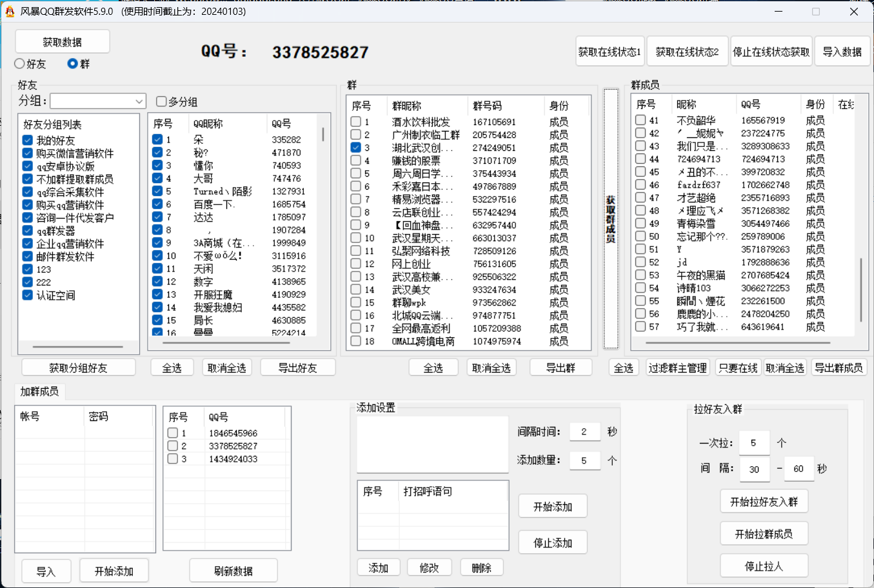874x588 pixels.
Task: Select the 群 radio button
Action: pyautogui.click(x=72, y=64)
